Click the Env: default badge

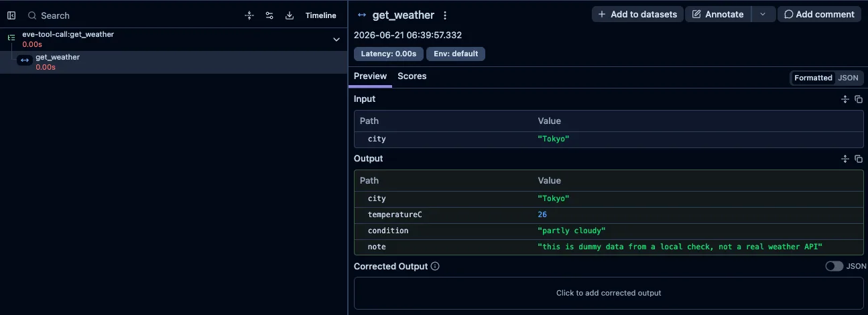[x=456, y=54]
